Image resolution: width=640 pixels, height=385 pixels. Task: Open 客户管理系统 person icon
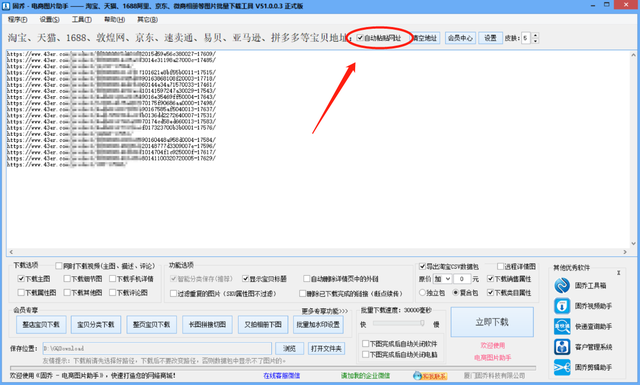pos(562,347)
